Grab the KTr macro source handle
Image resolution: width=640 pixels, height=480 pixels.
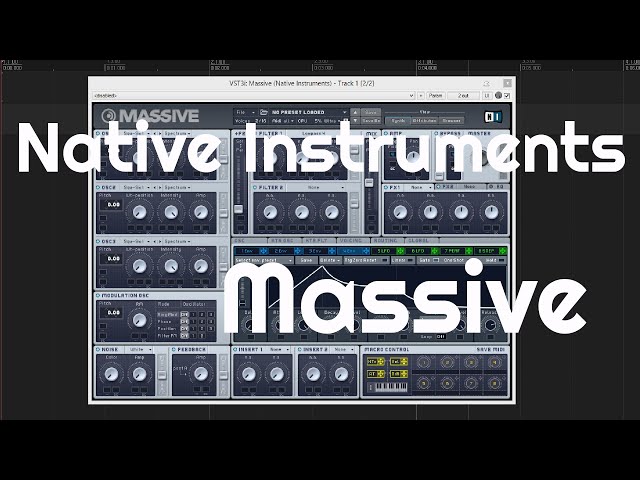(381, 362)
